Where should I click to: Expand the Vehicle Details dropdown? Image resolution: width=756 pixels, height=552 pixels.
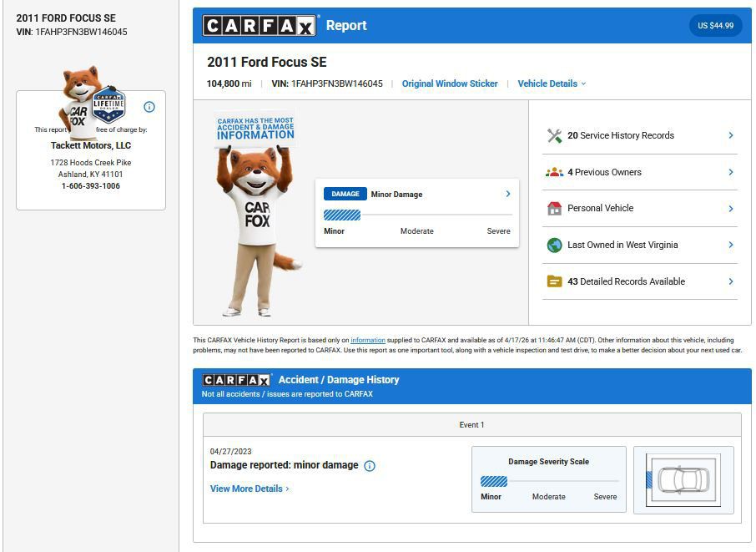tap(552, 84)
